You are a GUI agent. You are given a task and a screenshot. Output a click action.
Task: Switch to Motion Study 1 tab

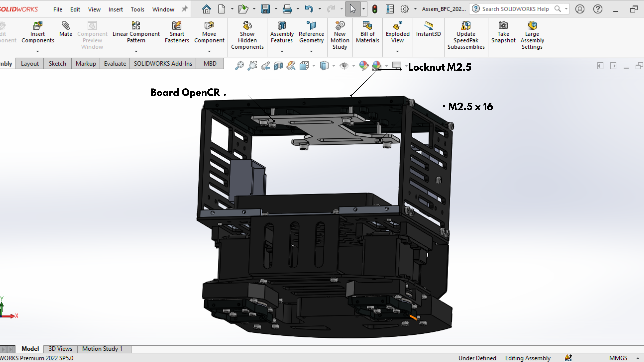click(102, 349)
